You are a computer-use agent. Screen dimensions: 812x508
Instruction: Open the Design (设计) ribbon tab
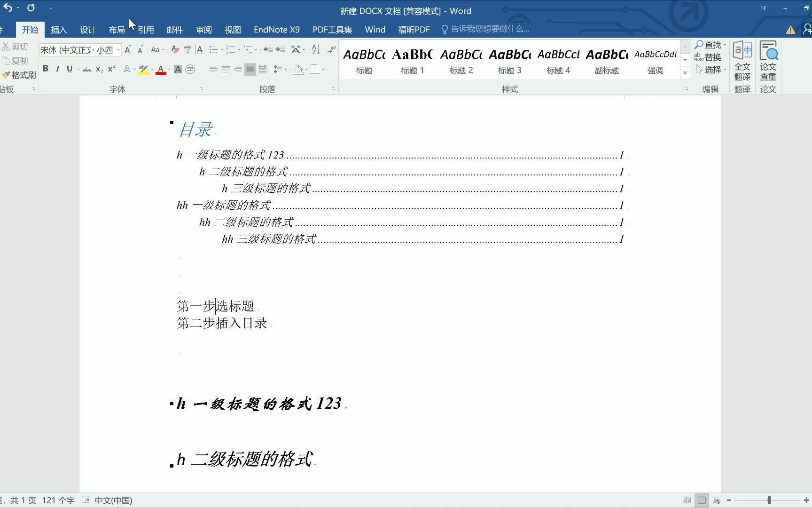[x=88, y=30]
